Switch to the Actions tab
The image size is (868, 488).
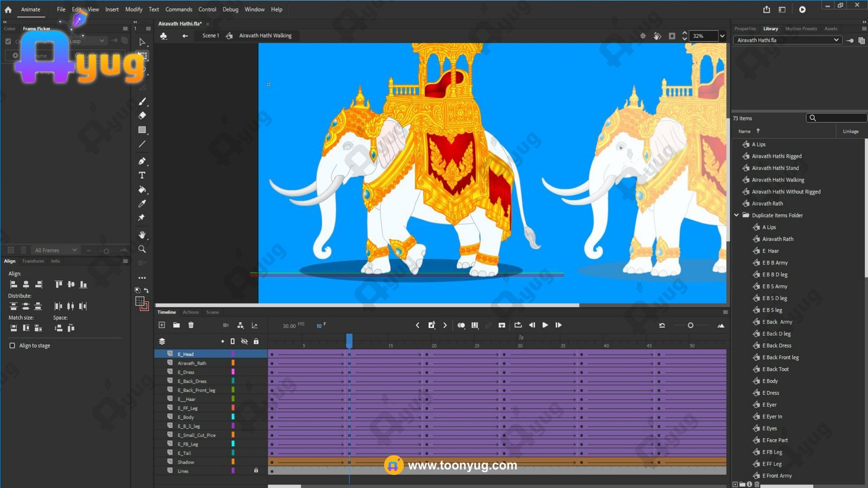click(x=190, y=312)
